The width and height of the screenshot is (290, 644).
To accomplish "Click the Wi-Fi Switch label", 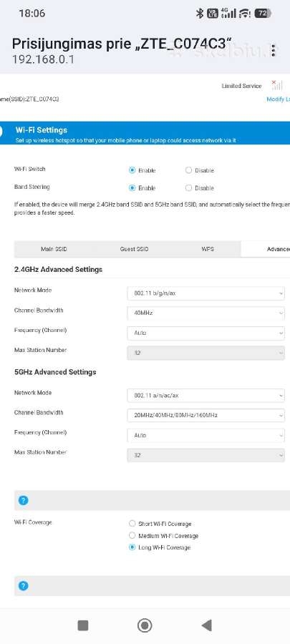I will click(30, 169).
